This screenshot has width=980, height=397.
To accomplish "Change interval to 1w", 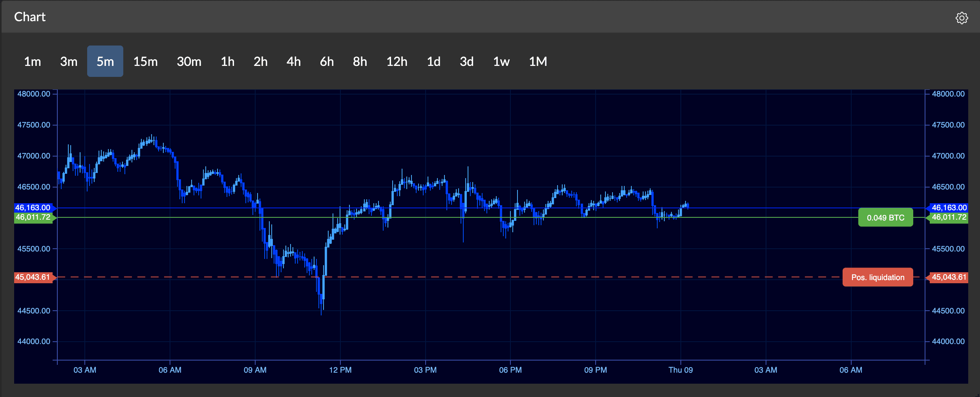I will pyautogui.click(x=501, y=62).
